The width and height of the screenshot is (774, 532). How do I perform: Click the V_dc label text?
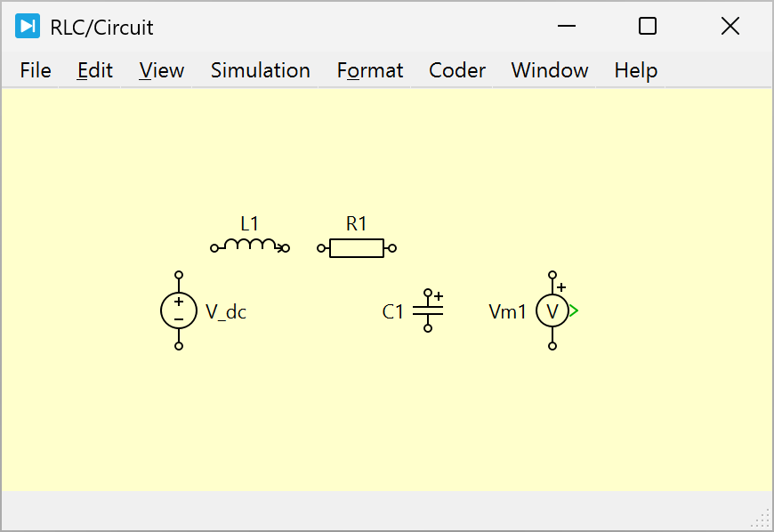tap(226, 311)
